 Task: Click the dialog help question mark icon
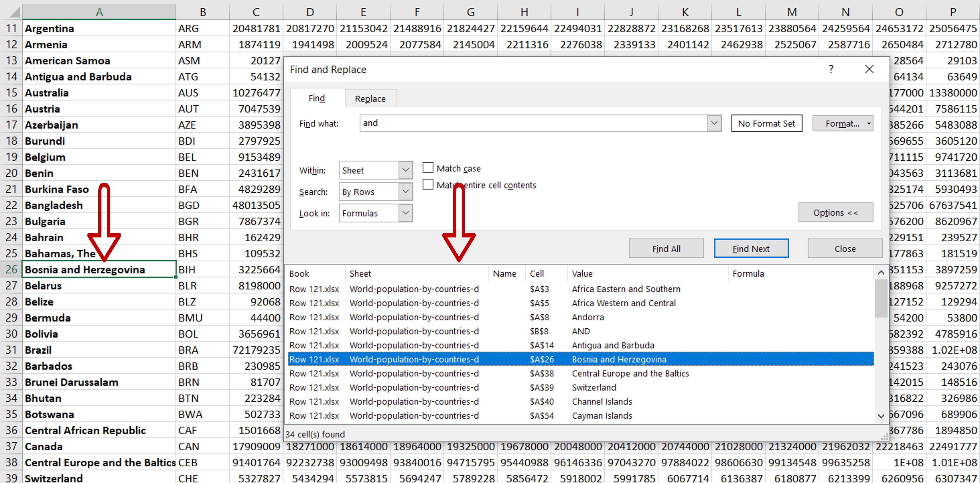click(831, 69)
